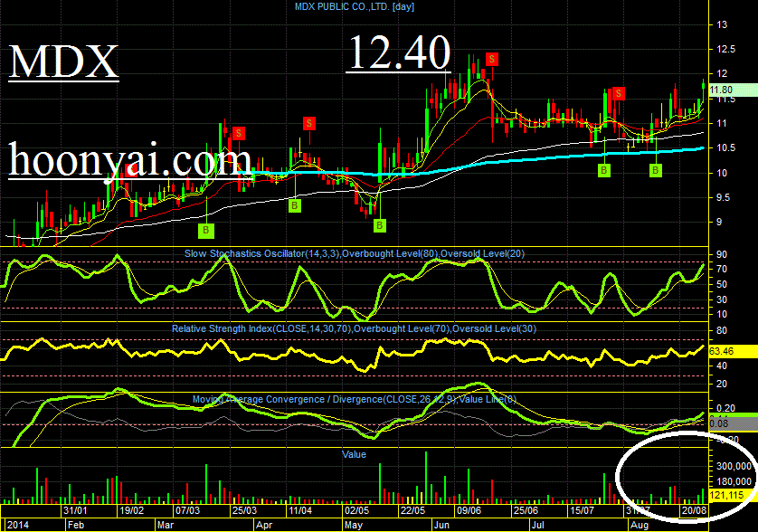Click the 25/06 date on time axis
This screenshot has width=758, height=532.
[x=526, y=510]
